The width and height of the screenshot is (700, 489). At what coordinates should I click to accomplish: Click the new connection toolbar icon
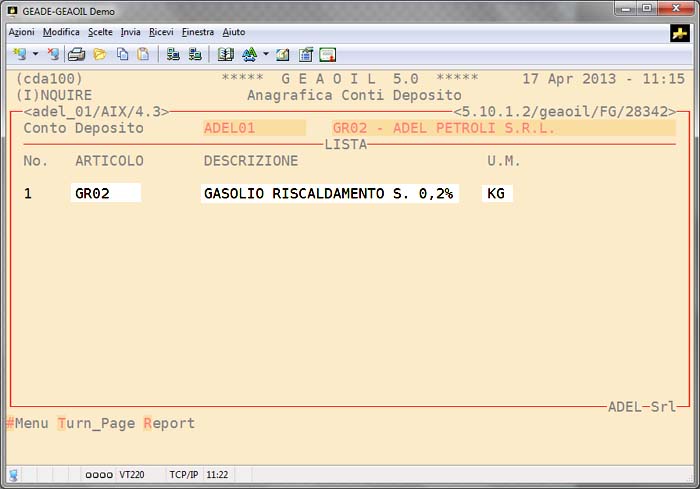[x=19, y=54]
